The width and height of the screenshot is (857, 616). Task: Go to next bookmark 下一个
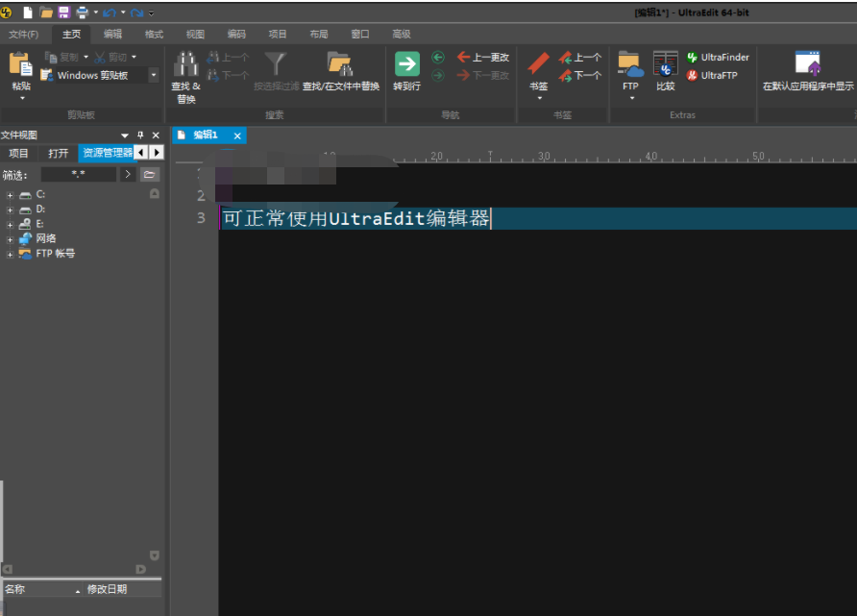pos(580,75)
